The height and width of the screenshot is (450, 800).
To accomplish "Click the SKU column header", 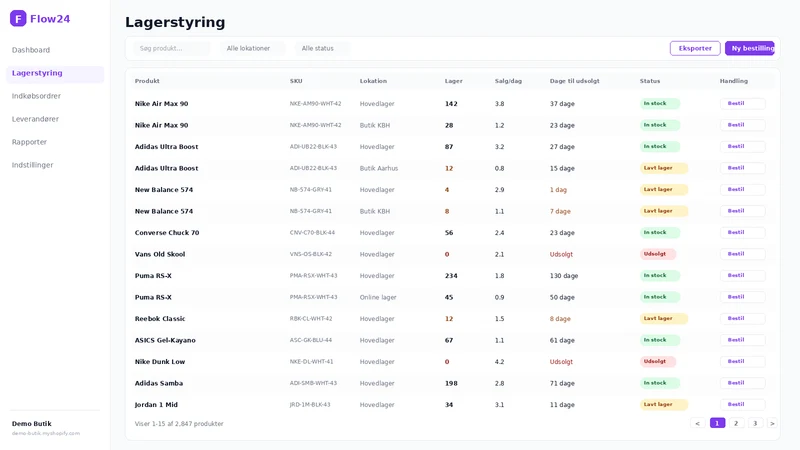I will (296, 81).
